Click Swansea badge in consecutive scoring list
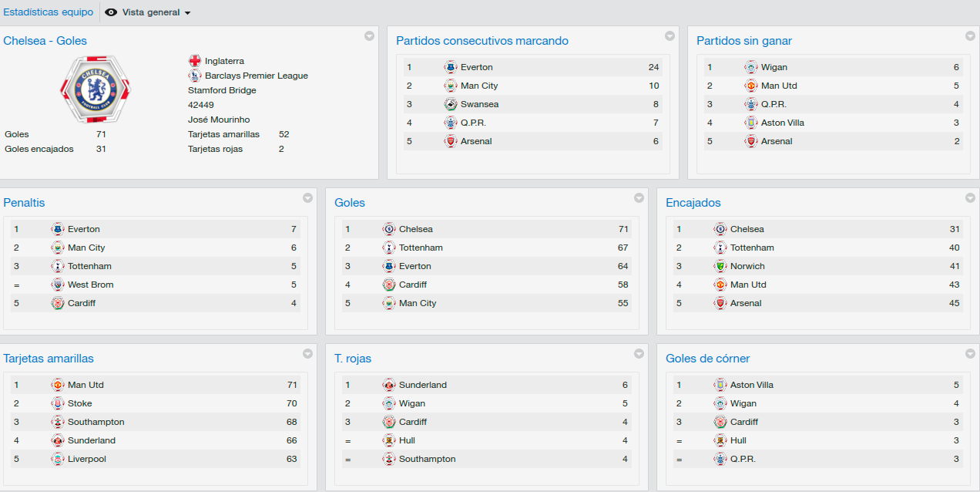 click(451, 104)
